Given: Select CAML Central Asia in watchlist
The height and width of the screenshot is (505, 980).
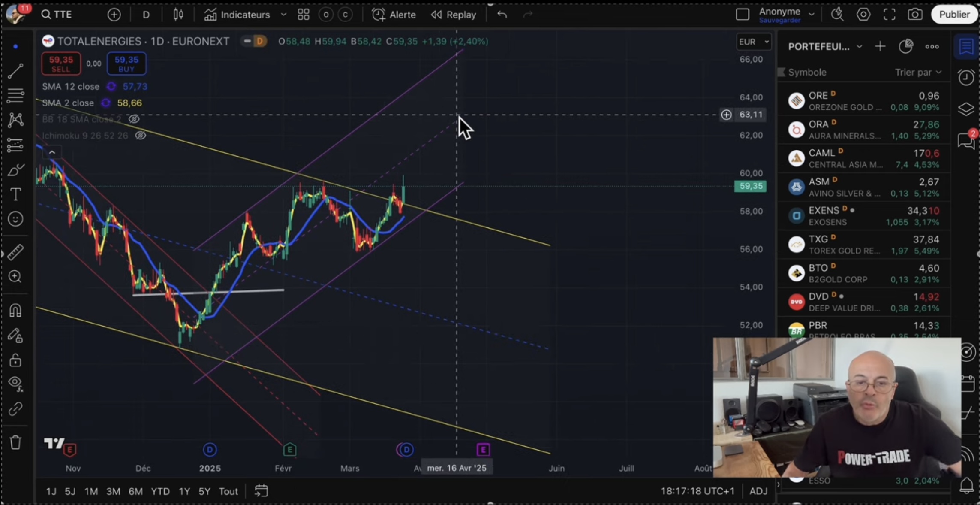Looking at the screenshot, I should pos(864,158).
